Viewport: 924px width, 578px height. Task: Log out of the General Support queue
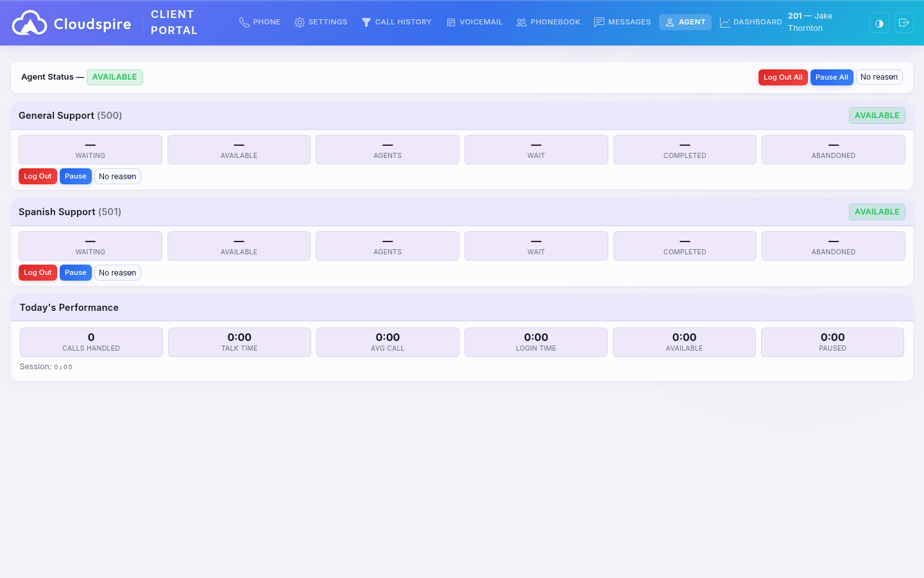pyautogui.click(x=38, y=176)
